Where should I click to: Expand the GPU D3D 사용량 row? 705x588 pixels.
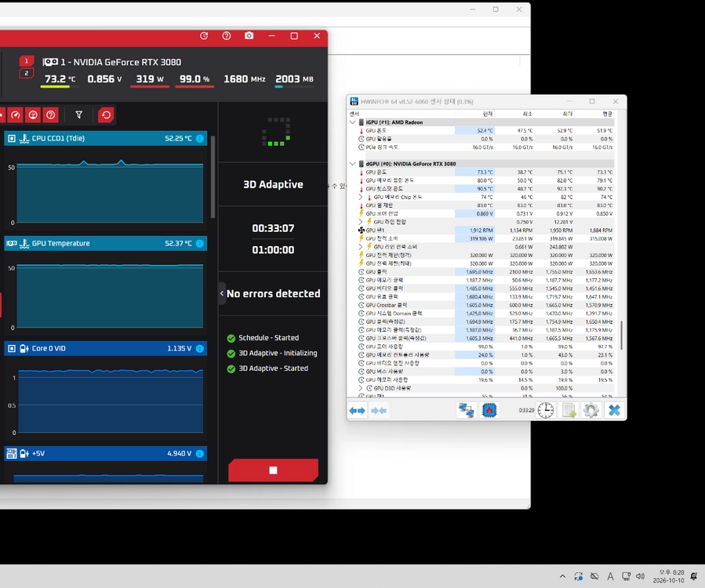click(361, 388)
